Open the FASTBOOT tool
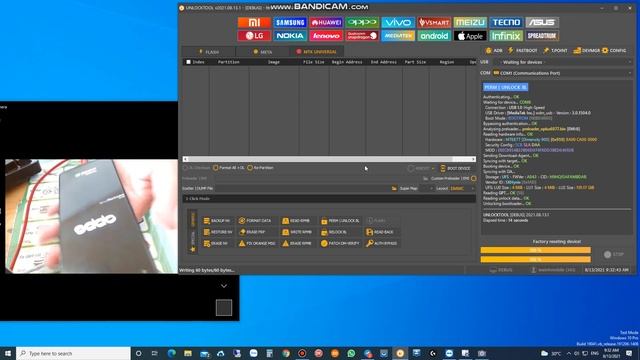This screenshot has height=360, width=640. pyautogui.click(x=522, y=51)
